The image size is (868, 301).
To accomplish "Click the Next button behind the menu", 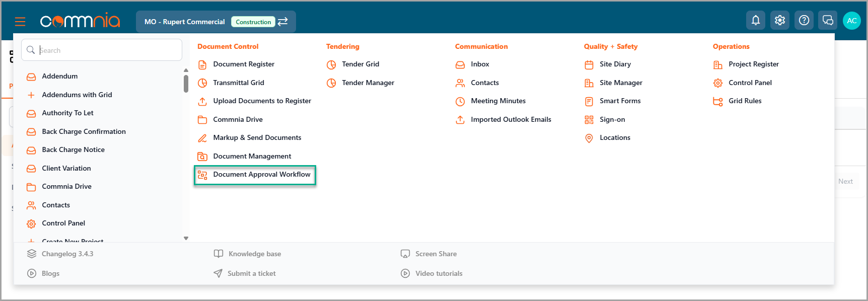I will point(845,181).
